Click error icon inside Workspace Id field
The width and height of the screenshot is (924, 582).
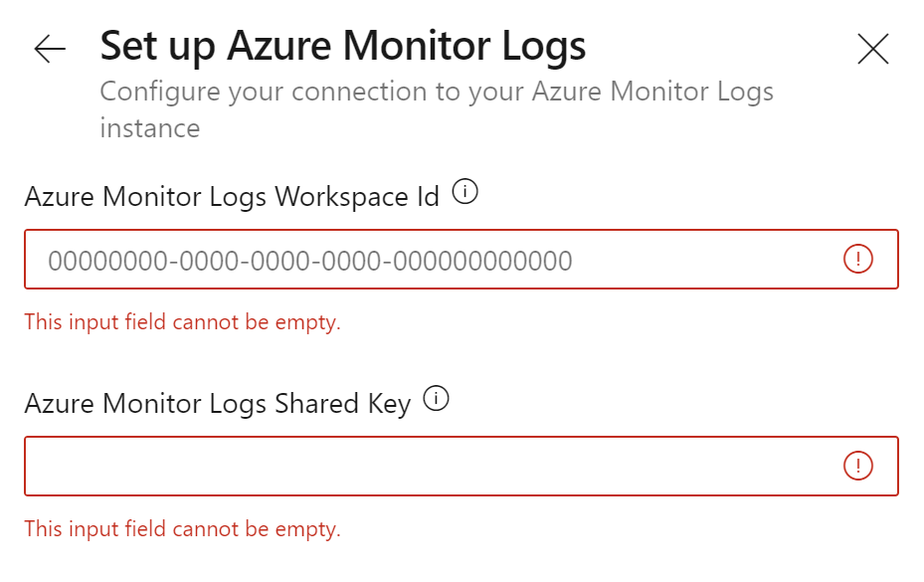point(858,259)
